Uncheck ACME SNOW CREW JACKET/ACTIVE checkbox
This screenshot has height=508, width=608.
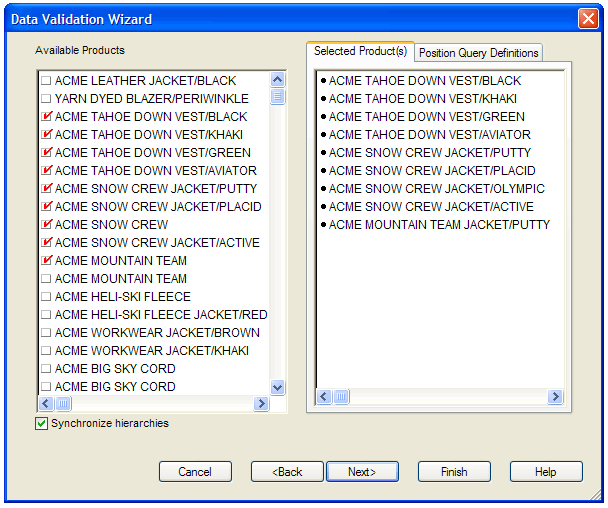(46, 242)
